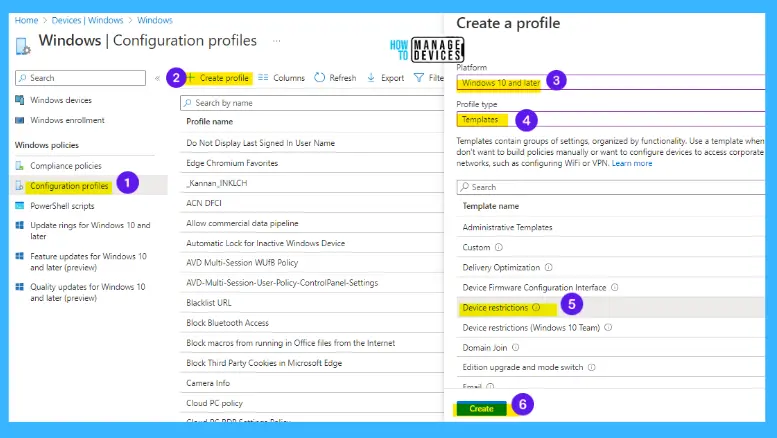Open Allow commercial data pipeline profile

click(x=242, y=223)
